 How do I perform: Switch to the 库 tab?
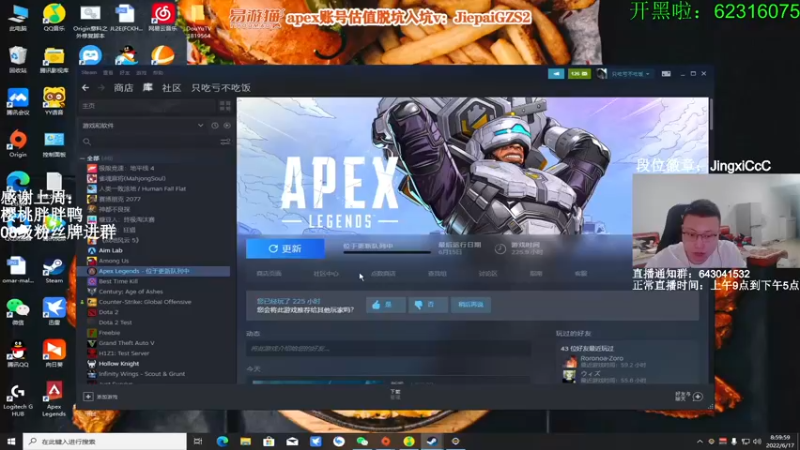click(147, 88)
